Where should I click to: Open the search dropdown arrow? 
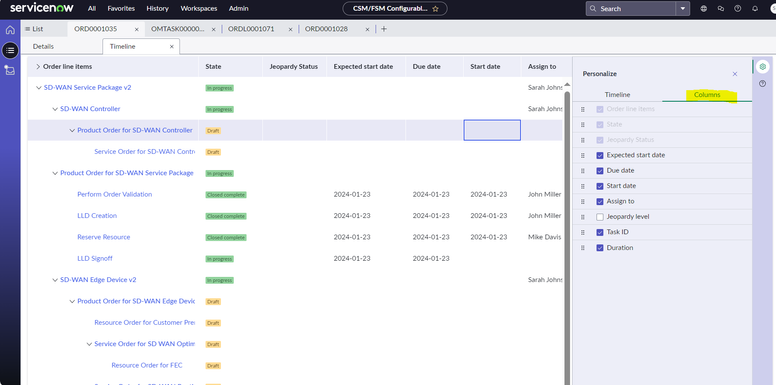[x=683, y=8]
